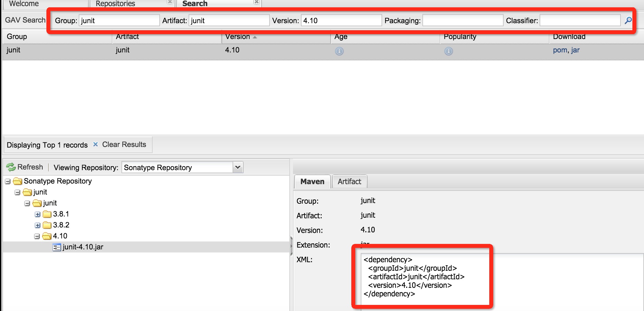The height and width of the screenshot is (311, 644).
Task: Click the 3.8.2 folder icon
Action: (47, 225)
